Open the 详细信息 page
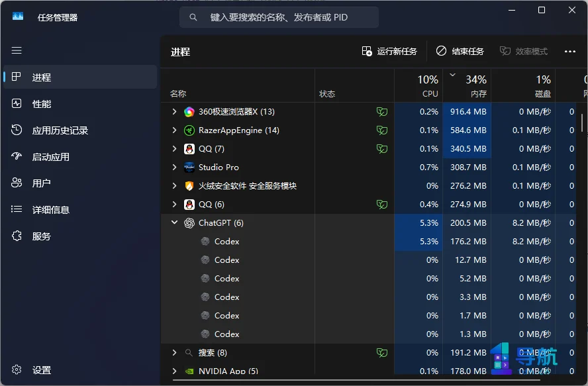 pyautogui.click(x=80, y=209)
